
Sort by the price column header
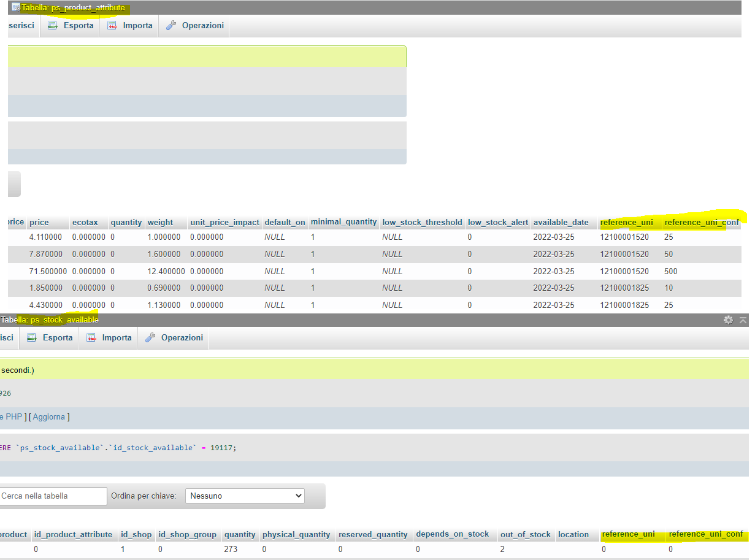[x=39, y=222]
